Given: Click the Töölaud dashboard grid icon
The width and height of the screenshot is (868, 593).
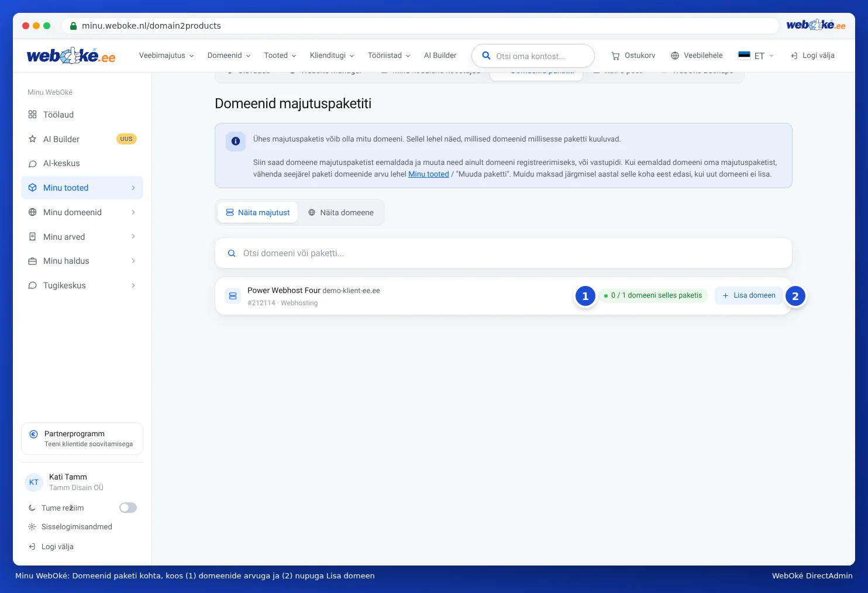Looking at the screenshot, I should click(x=33, y=115).
